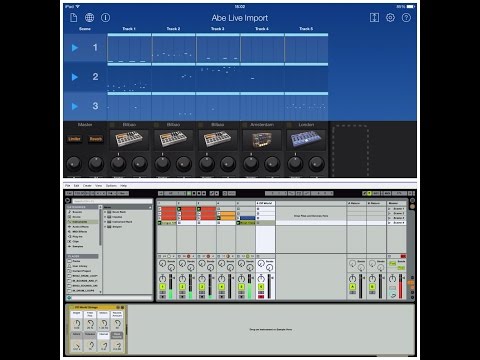Expand the Instrument Rack browser entry
Image resolution: width=480 pixels, height=360 pixels.
105,222
